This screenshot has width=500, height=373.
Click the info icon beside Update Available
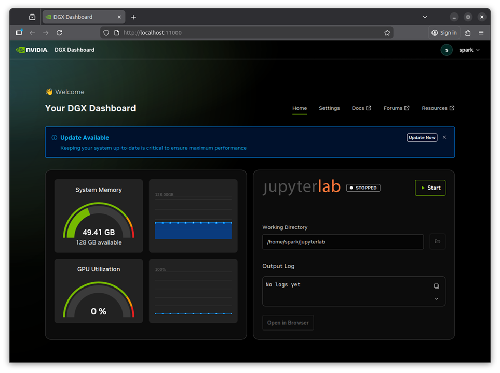54,138
